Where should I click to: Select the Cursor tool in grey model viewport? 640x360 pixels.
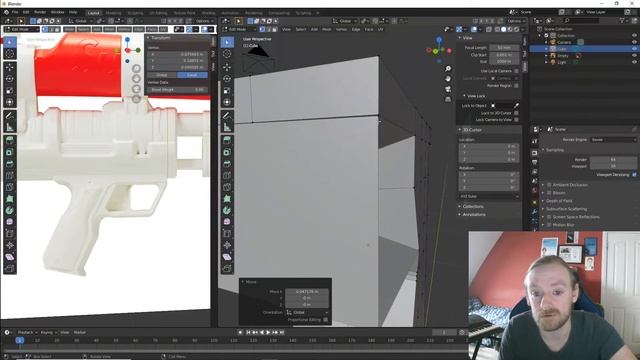(227, 53)
